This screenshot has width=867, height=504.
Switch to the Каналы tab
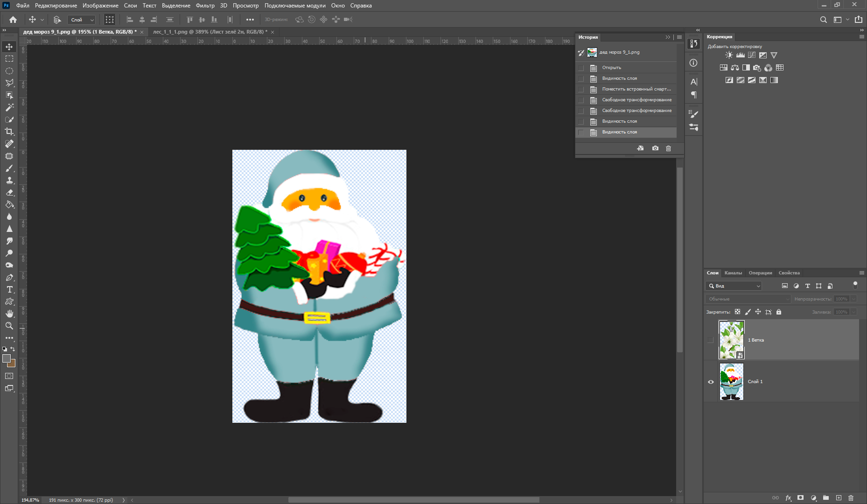(x=733, y=273)
